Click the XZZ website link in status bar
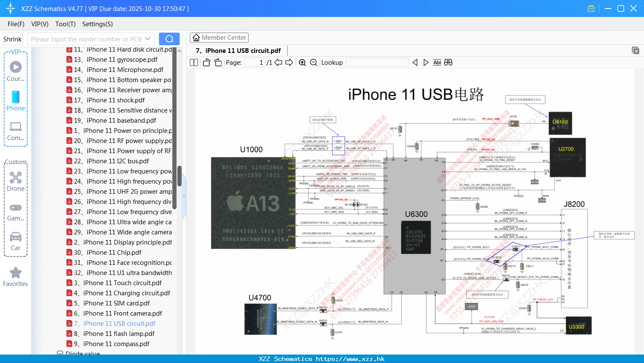 coord(350,359)
